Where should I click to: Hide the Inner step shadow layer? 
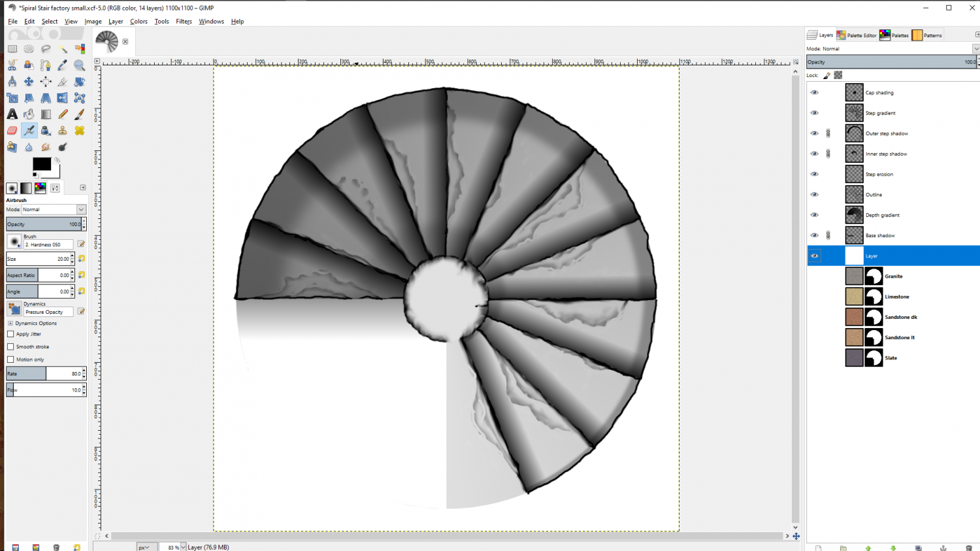point(814,154)
